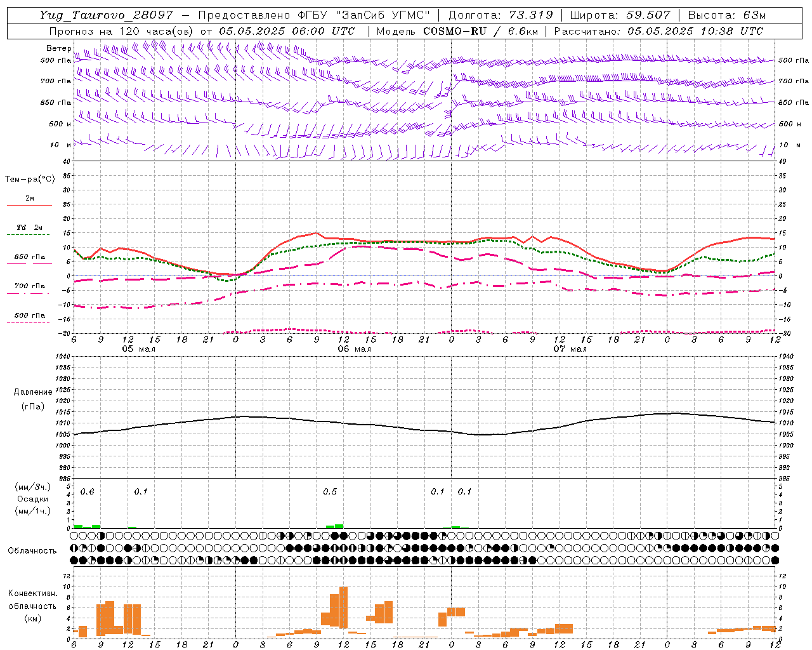Click the (км) unit under convective cloudiness
The image size is (812, 650).
tap(32, 618)
